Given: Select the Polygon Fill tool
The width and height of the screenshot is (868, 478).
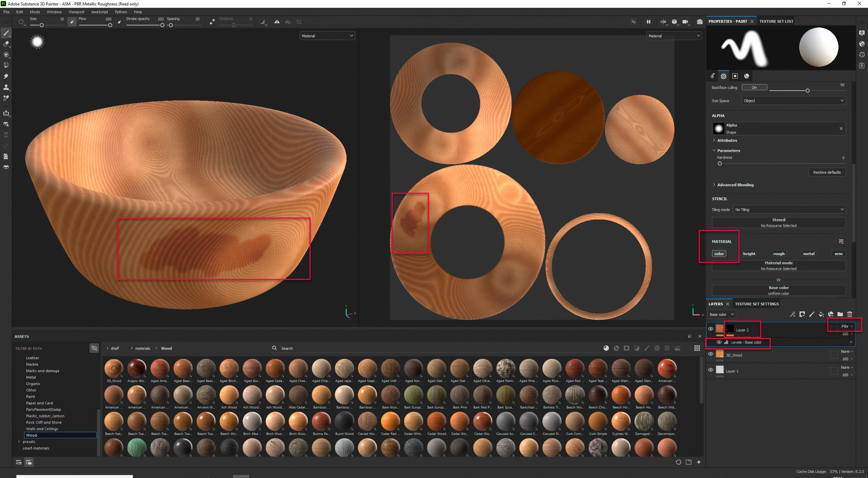Looking at the screenshot, I should coord(6,65).
